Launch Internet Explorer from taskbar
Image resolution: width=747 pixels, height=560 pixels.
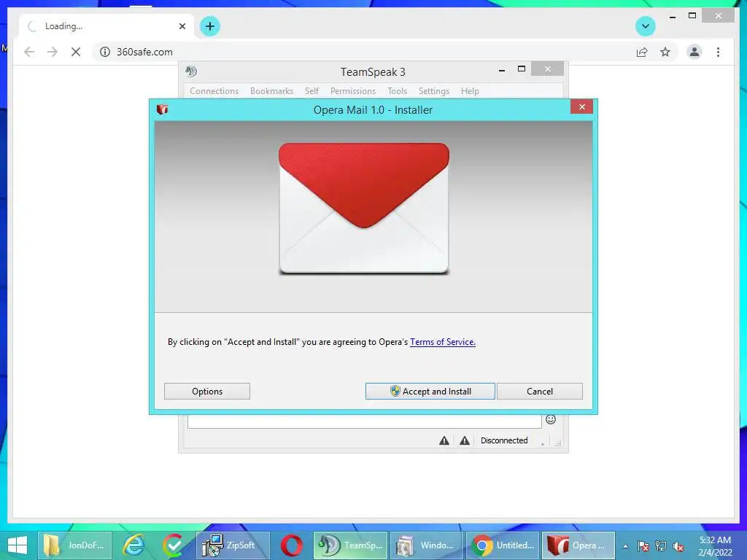tap(134, 545)
